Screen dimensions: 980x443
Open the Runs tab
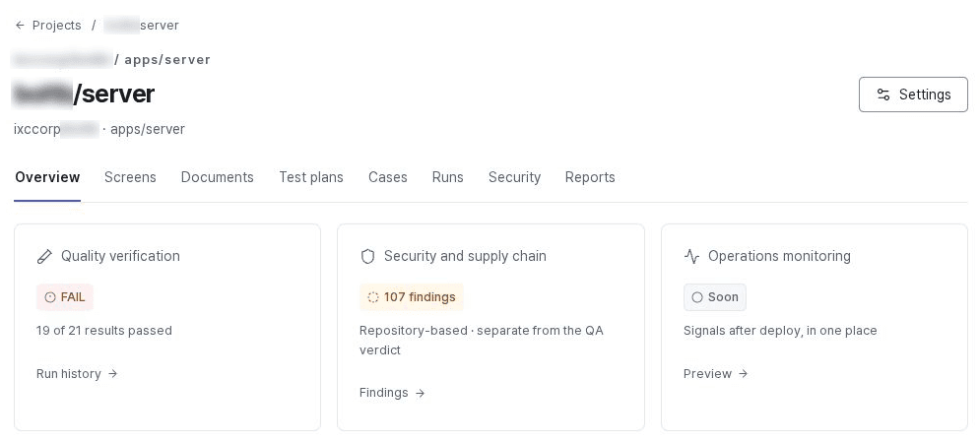pyautogui.click(x=447, y=177)
